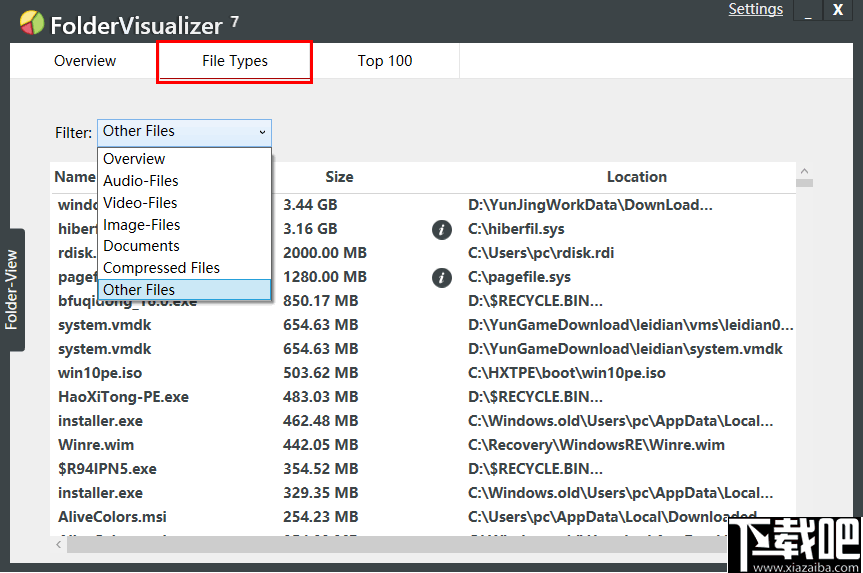Open the Top 100 tab
Viewport: 863px width, 573px height.
(385, 61)
